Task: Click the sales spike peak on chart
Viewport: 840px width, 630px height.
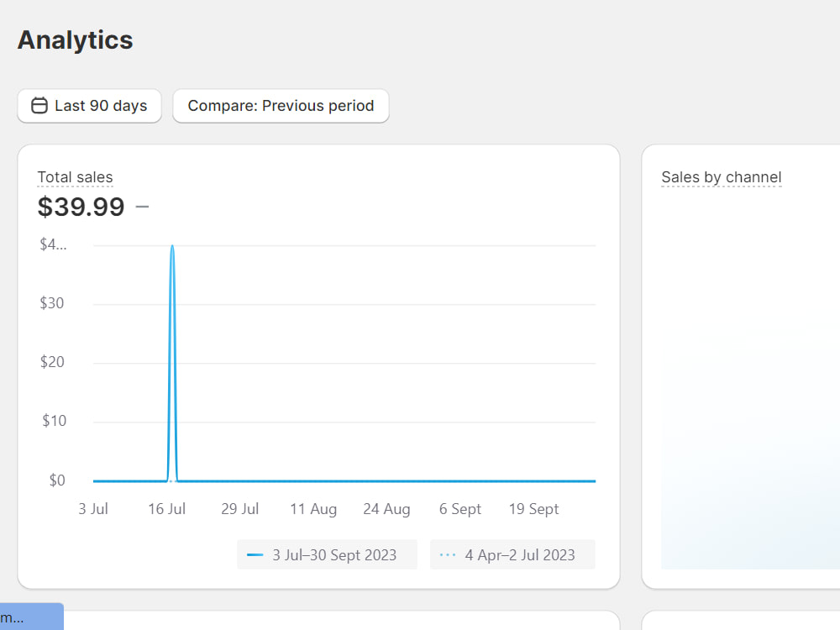Action: tap(172, 246)
